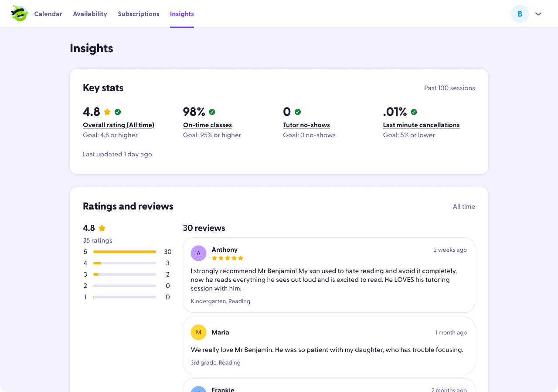558x392 pixels.
Task: Open the Overall rating details link
Action: point(119,125)
